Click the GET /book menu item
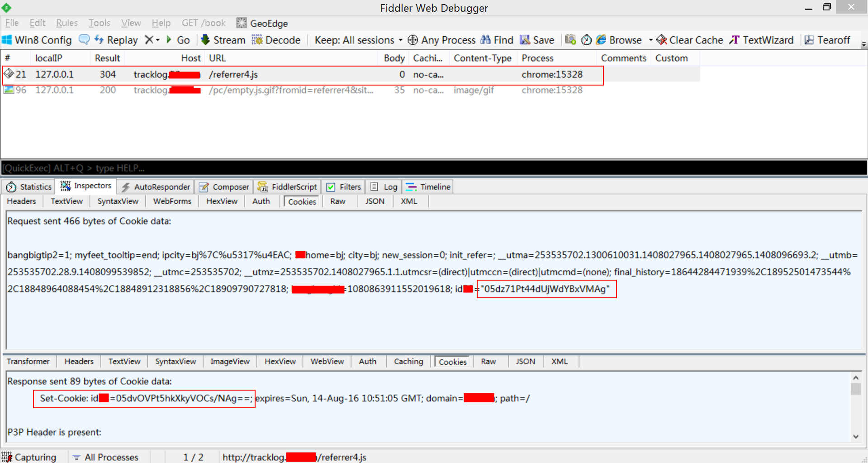This screenshot has height=463, width=868. point(204,23)
